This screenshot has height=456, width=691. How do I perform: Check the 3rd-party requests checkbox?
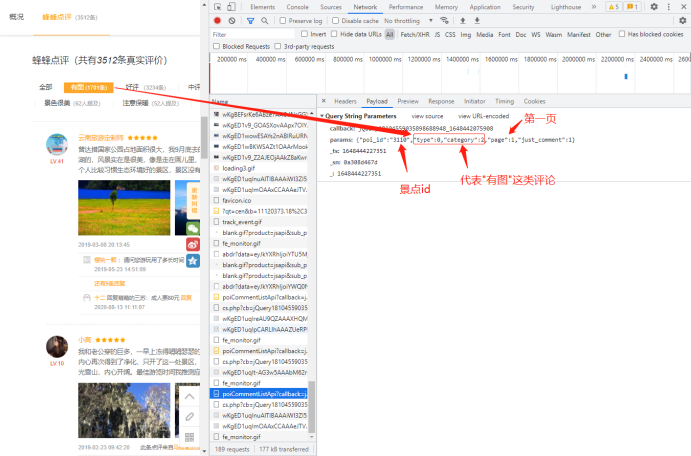point(278,46)
